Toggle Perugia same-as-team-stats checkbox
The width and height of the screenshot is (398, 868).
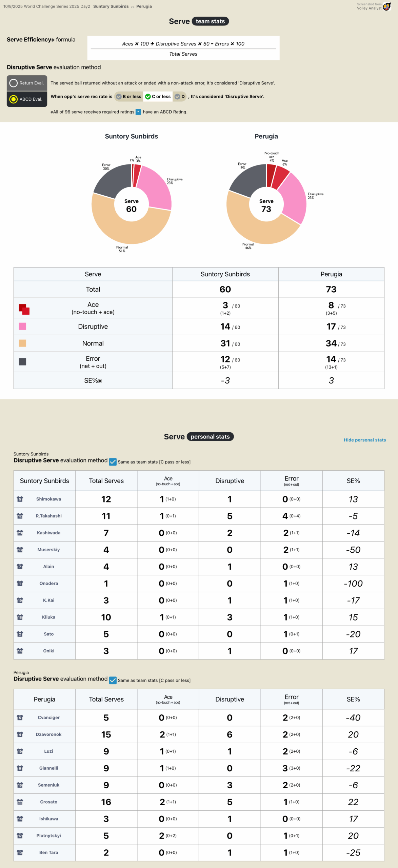pos(113,680)
